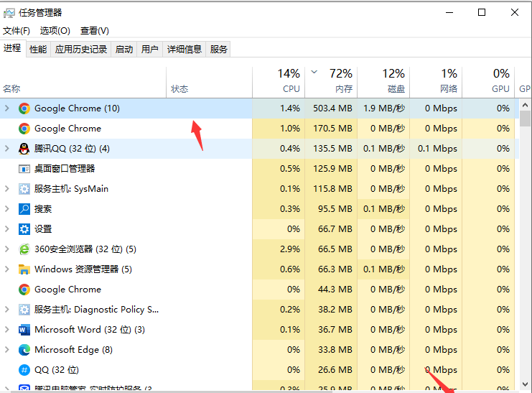Click the 1.9 MB/秒 disk cell
The width and height of the screenshot is (532, 393).
pyautogui.click(x=383, y=108)
